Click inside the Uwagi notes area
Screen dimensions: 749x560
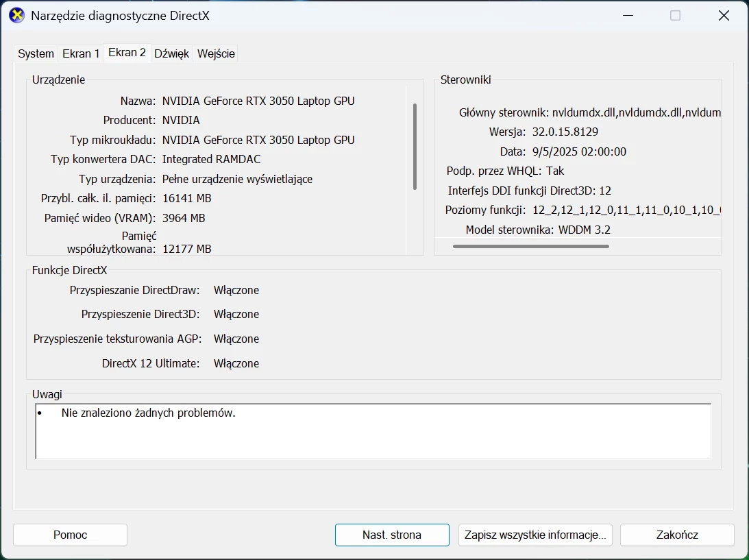click(372, 432)
